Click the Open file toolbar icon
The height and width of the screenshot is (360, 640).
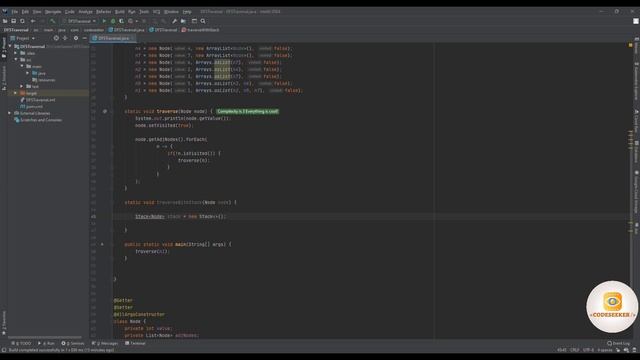pyautogui.click(x=5, y=21)
